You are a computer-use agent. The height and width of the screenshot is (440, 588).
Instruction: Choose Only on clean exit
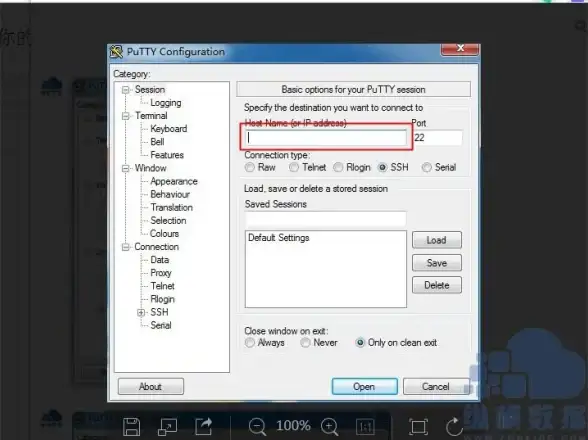[360, 342]
